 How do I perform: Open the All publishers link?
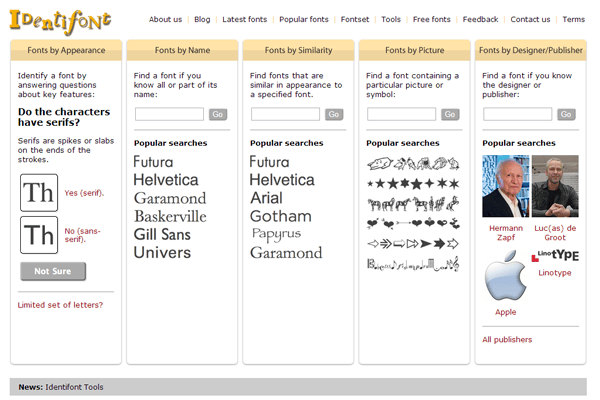(x=507, y=340)
